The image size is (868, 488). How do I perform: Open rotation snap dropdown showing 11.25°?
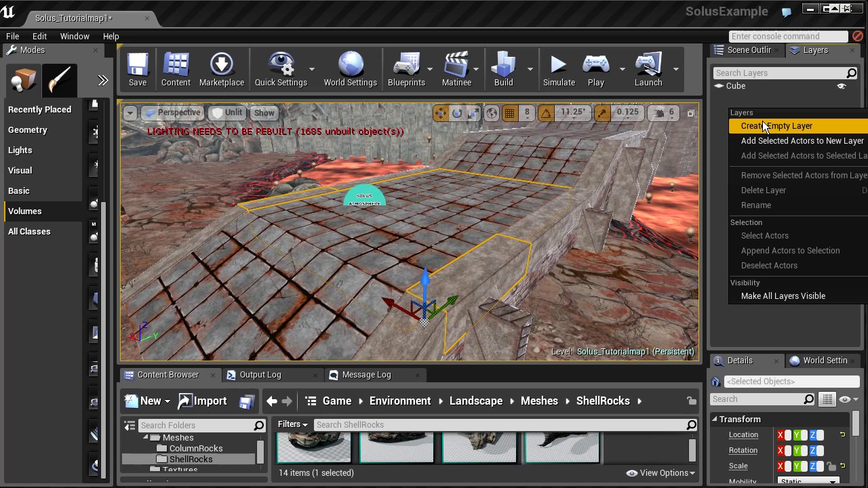pyautogui.click(x=572, y=113)
